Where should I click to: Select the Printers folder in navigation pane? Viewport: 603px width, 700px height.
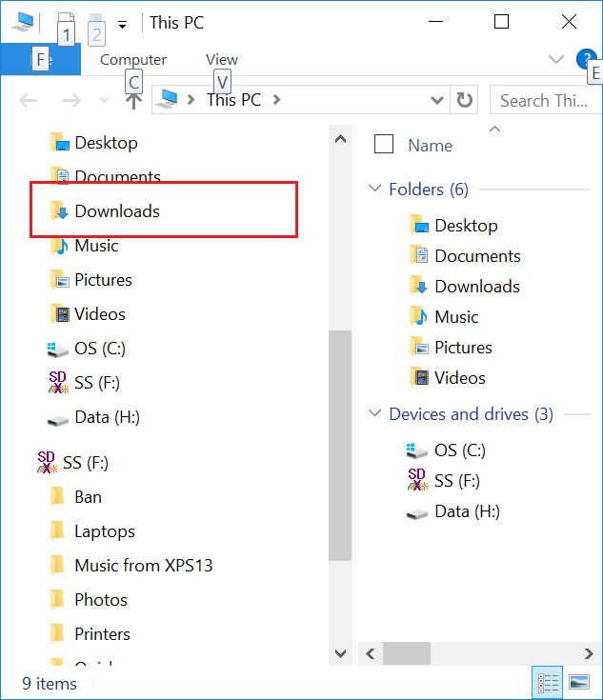(x=90, y=634)
